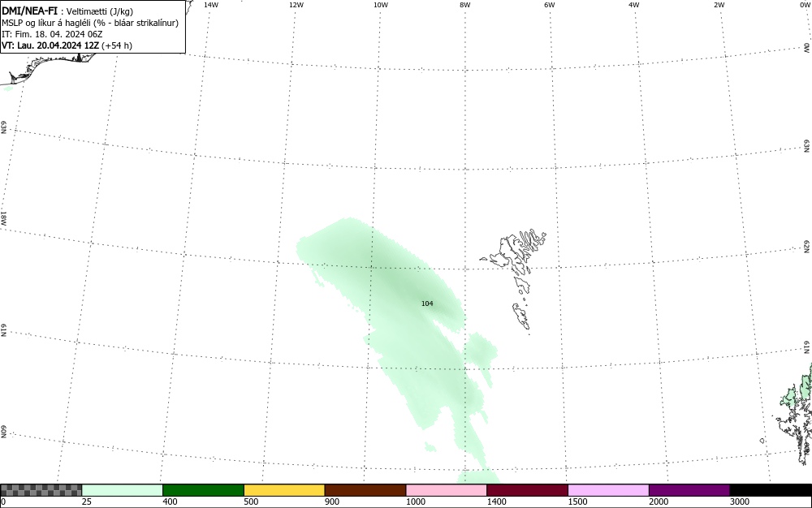This screenshot has height=508, width=812.
Task: Click the "VT: Lau. 20.04.2024 12Z (+54 h)" line
Action: [x=67, y=45]
